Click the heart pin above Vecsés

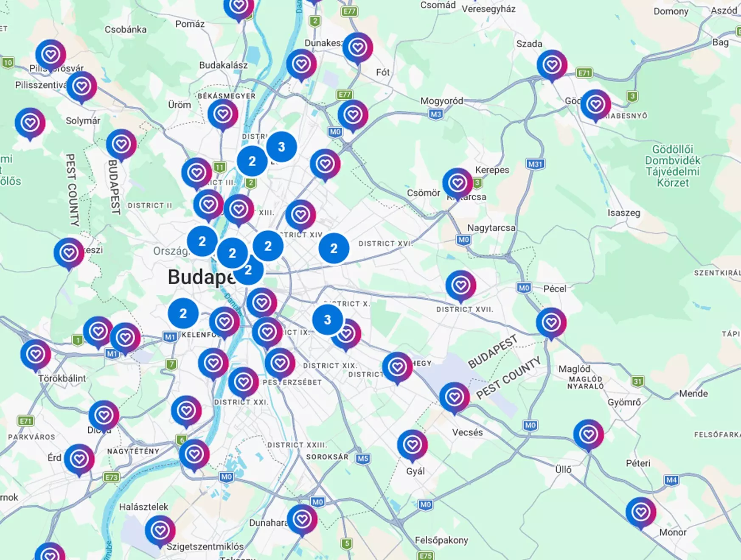coord(454,398)
